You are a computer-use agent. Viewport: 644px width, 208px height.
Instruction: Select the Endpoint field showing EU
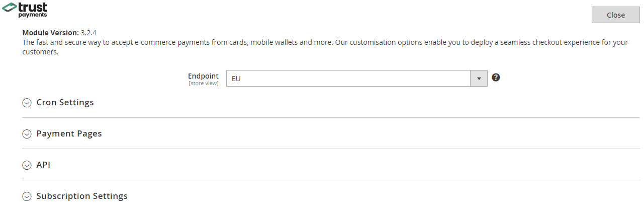point(348,79)
